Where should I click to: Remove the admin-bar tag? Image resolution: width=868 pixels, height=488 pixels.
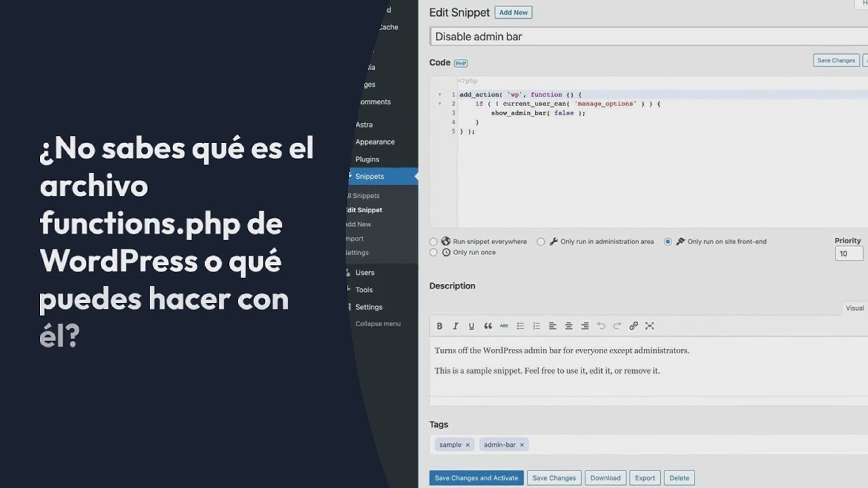point(522,445)
